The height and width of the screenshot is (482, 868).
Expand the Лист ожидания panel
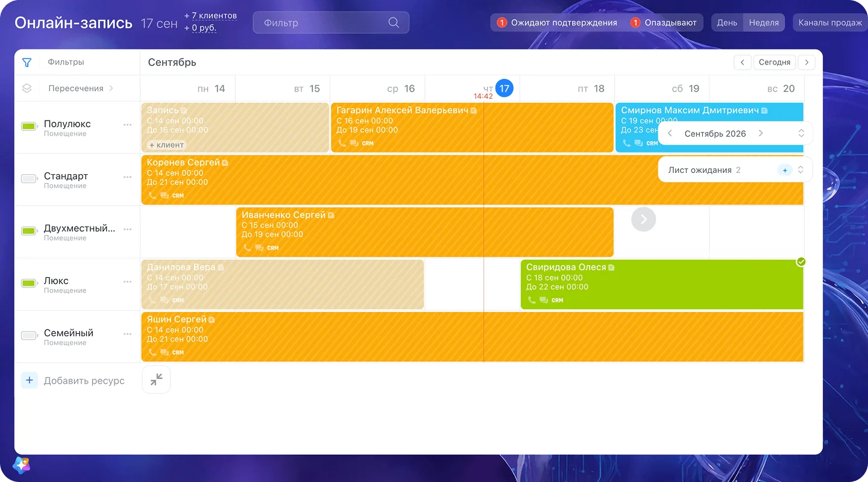[800, 170]
